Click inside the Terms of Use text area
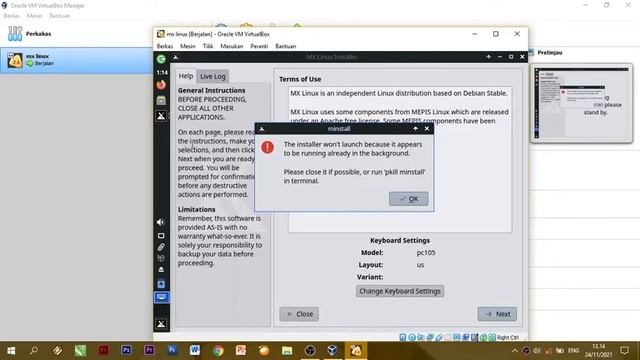640x360 pixels. coord(400,160)
